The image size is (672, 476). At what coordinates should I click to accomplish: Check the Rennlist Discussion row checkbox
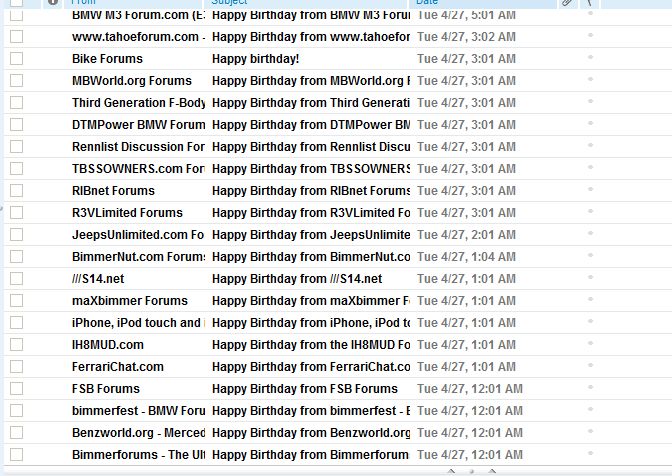(16, 146)
